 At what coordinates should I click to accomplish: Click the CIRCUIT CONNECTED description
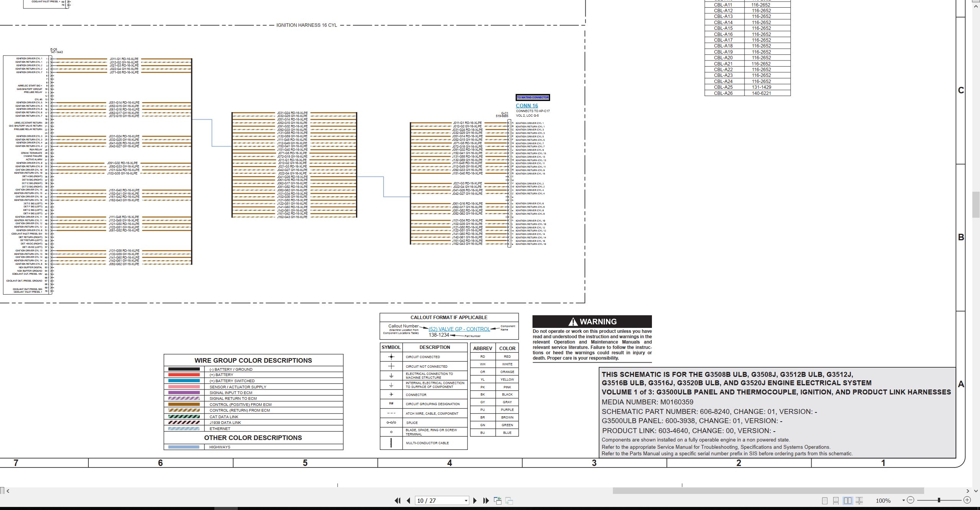point(423,357)
